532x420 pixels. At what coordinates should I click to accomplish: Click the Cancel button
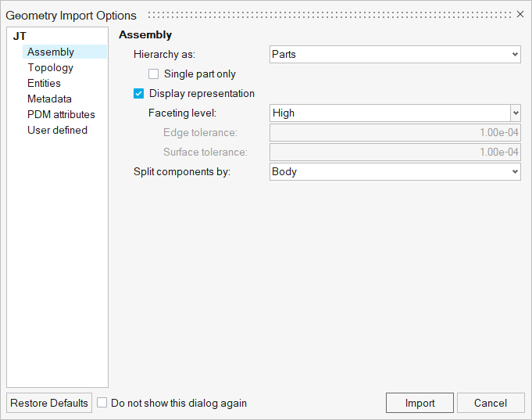(x=491, y=403)
